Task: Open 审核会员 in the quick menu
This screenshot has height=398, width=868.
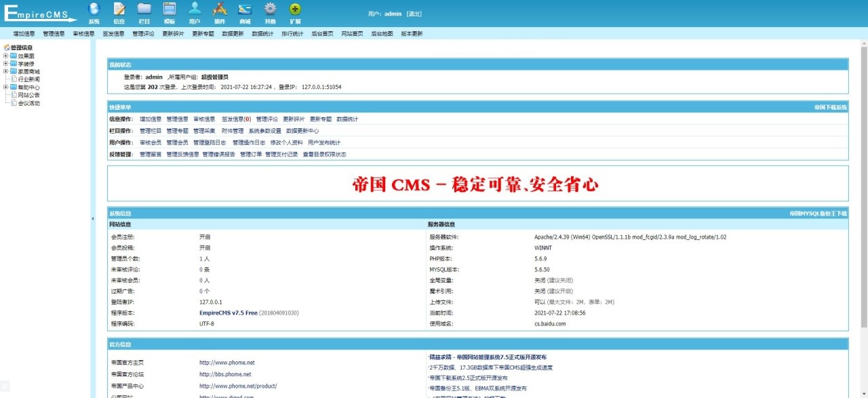Action: (151, 142)
